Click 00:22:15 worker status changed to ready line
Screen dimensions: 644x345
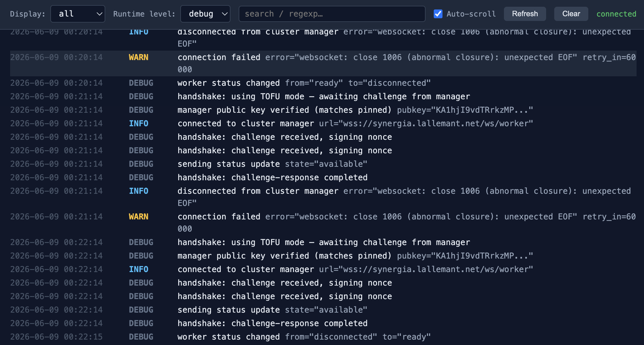tap(323, 337)
